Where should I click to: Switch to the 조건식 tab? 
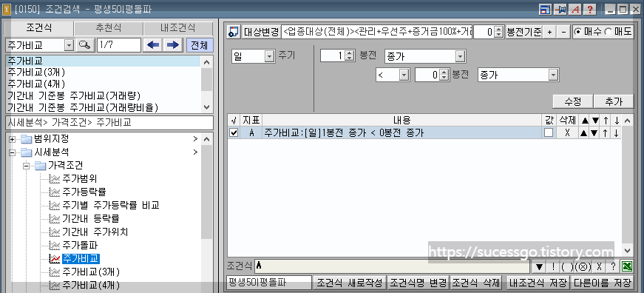39,28
